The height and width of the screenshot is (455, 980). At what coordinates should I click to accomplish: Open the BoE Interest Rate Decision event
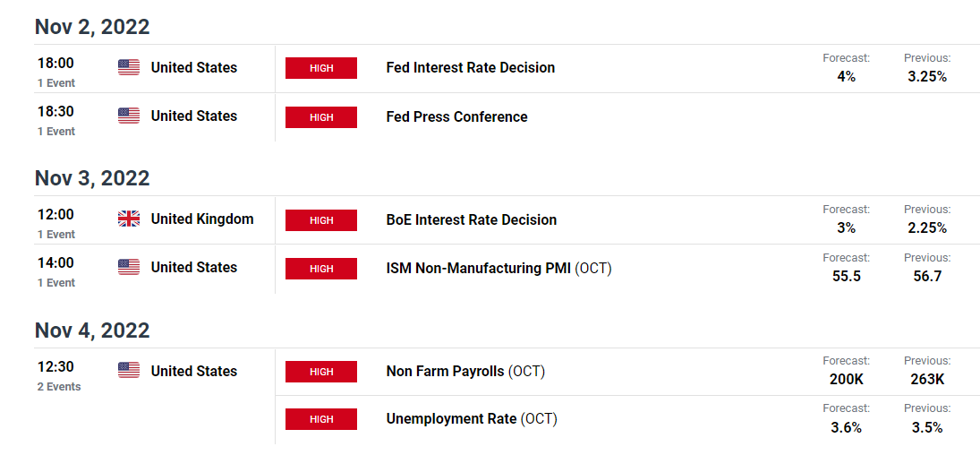click(471, 220)
